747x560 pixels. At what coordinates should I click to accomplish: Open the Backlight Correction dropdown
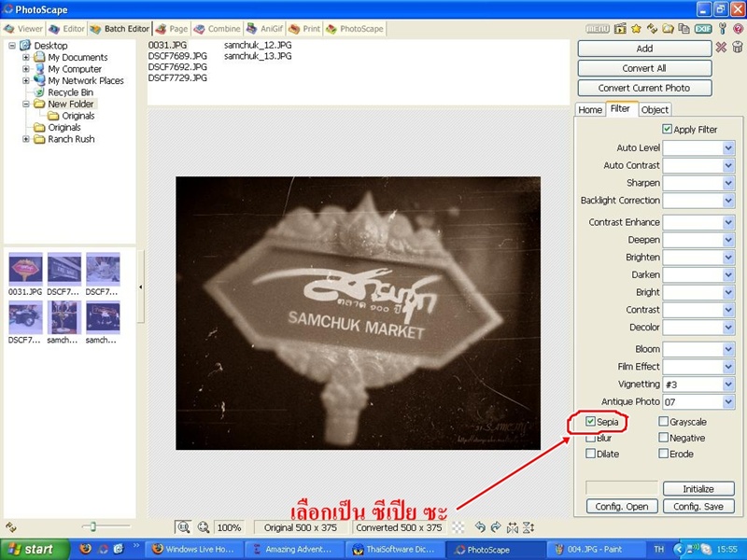(728, 201)
